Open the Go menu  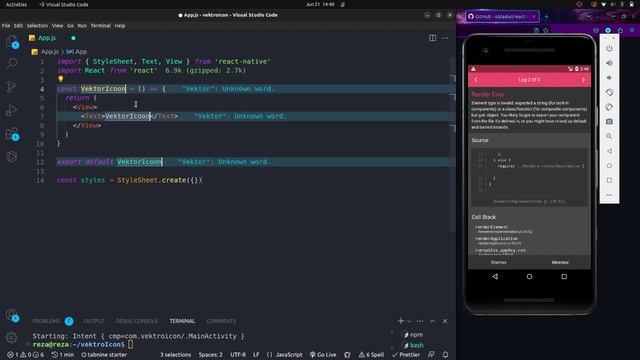(x=70, y=26)
